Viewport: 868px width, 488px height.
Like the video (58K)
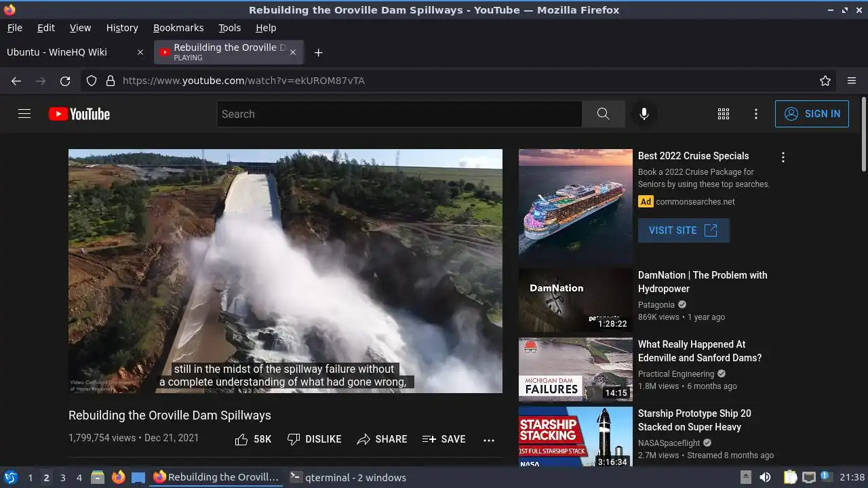click(253, 439)
